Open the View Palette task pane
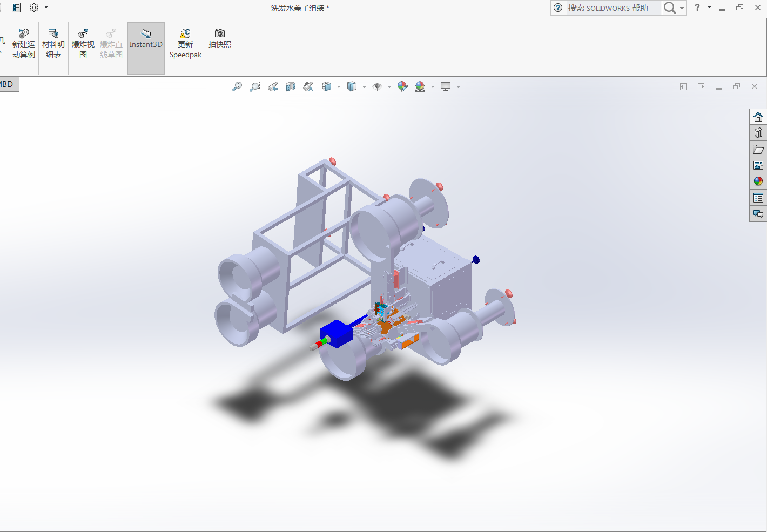 (x=758, y=165)
